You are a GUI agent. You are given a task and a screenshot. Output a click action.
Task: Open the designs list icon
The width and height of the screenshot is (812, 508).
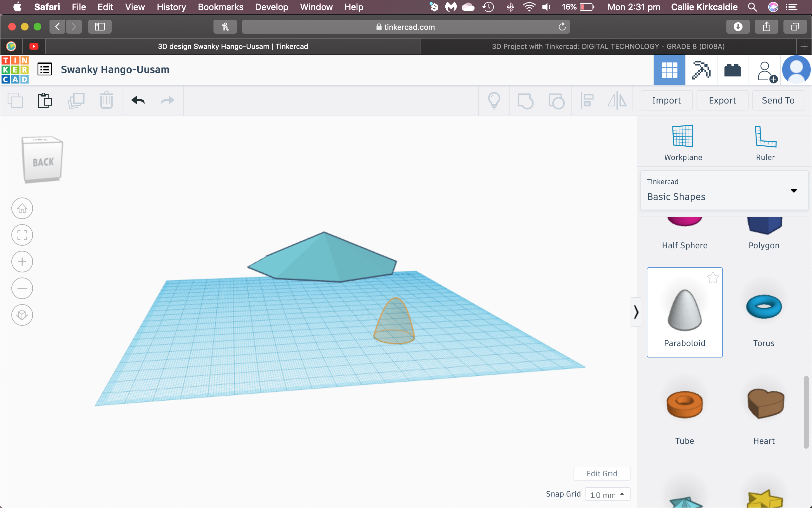click(x=45, y=70)
